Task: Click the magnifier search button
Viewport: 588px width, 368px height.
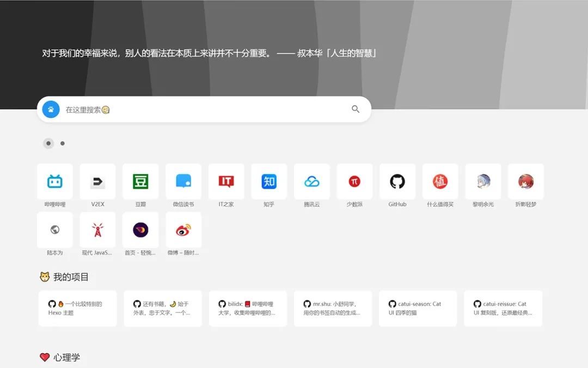Action: [356, 109]
